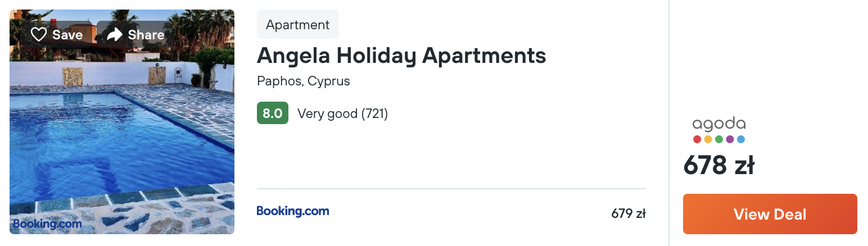Image resolution: width=868 pixels, height=246 pixels.
Task: Open the Angela Holiday Apartments title link
Action: [401, 56]
